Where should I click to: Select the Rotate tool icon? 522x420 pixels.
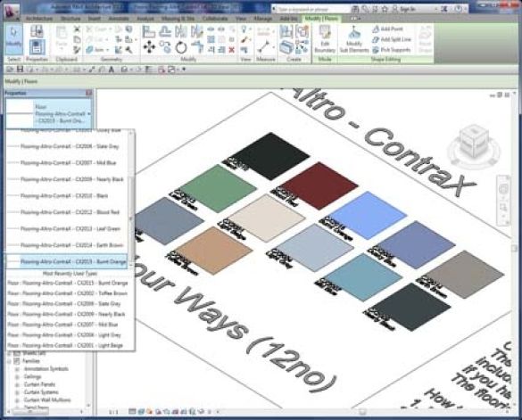click(181, 47)
